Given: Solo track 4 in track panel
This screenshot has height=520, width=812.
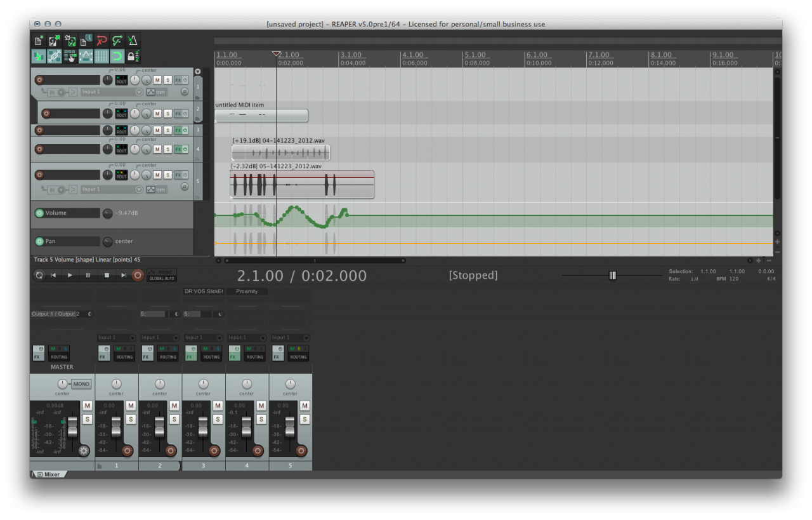Looking at the screenshot, I should tap(168, 149).
